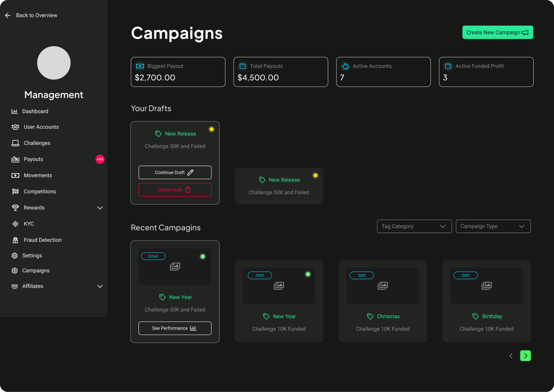Click the image placeholder in the Chrismas card
Viewport: 554px width, 392px height.
(x=383, y=286)
